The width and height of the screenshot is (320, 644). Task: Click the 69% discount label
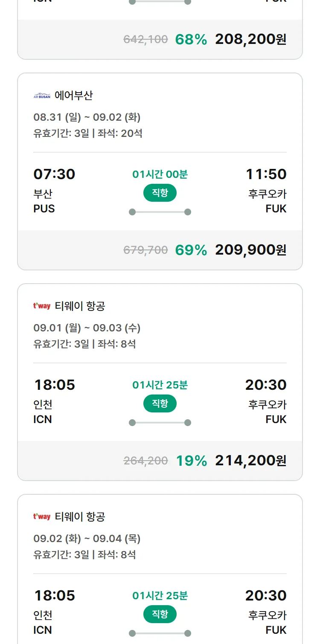point(191,250)
